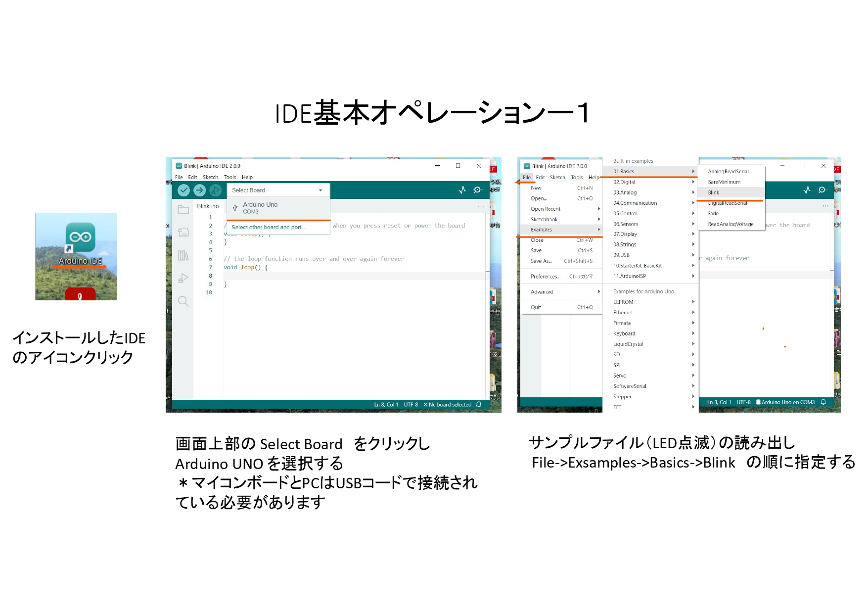
Task: Expand 06.Sensors examples category
Action: (x=650, y=224)
